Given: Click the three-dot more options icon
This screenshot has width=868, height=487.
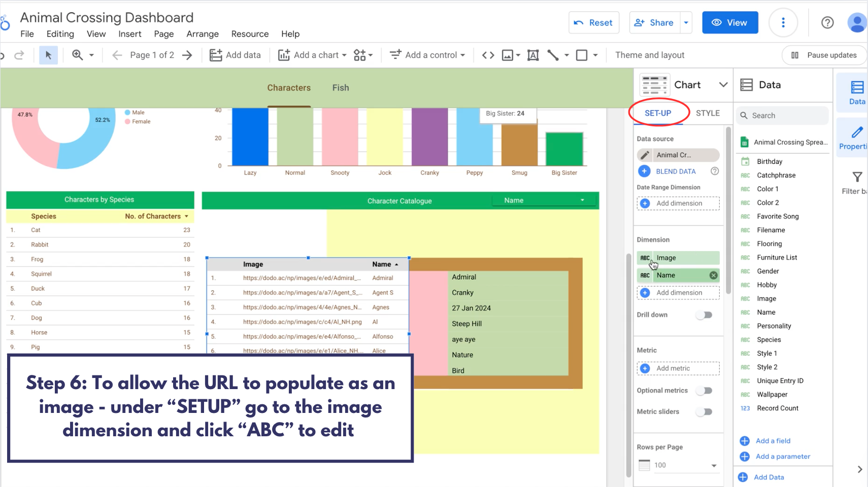Looking at the screenshot, I should point(783,22).
